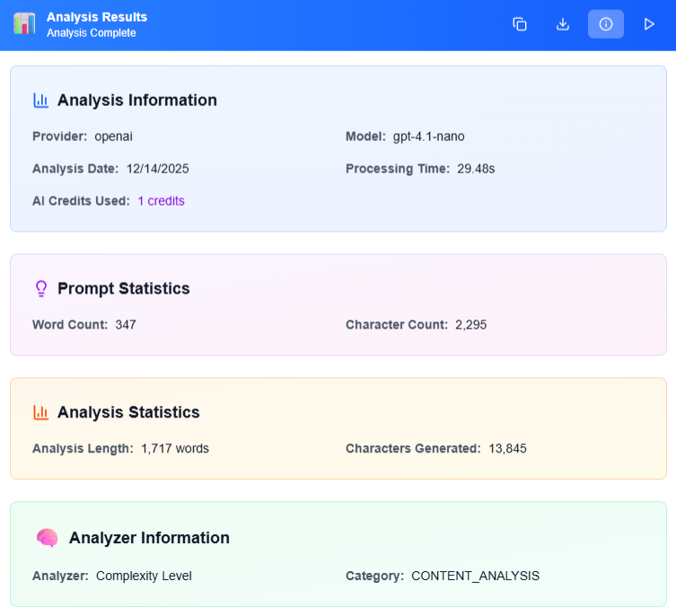The image size is (676, 616).
Task: Click the Analyzer Information brain icon
Action: [47, 538]
